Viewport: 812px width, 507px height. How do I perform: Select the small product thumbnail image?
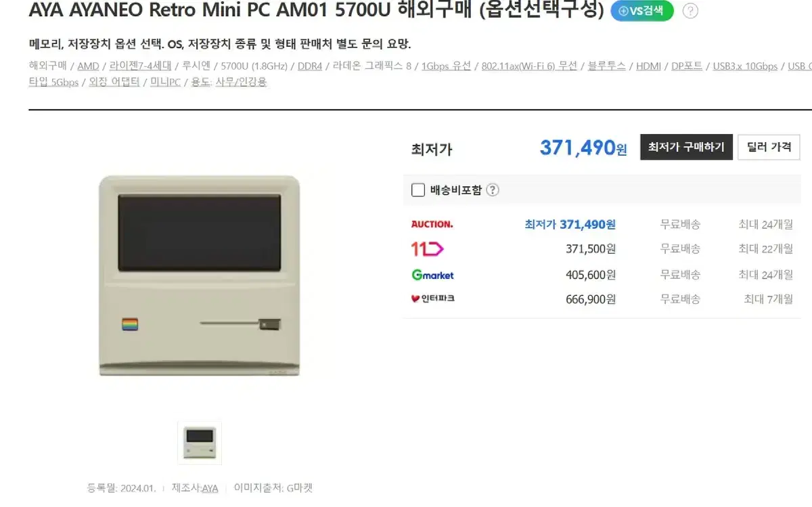200,443
